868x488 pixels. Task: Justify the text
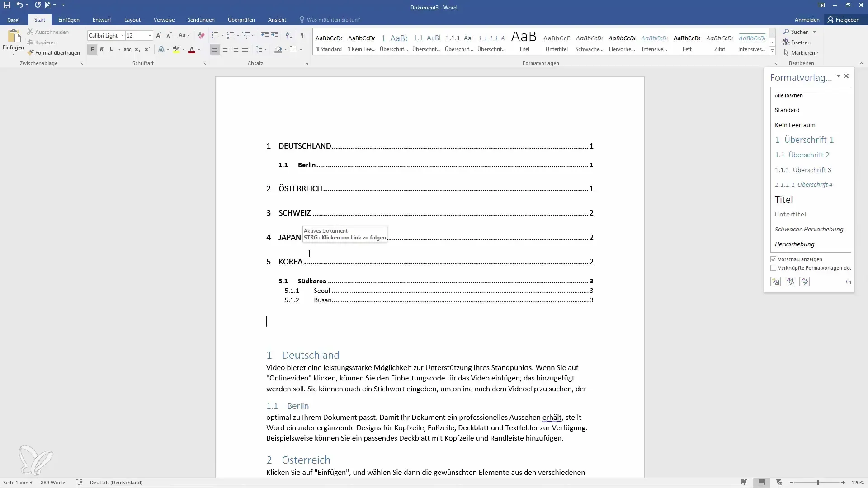pos(245,49)
